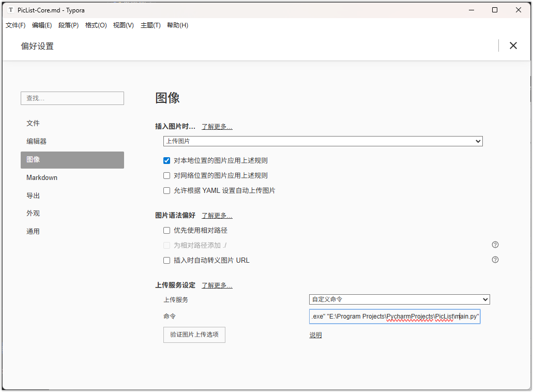Enable 插入时自动转义图片 URL checkbox
This screenshot has height=392, width=533.
pyautogui.click(x=166, y=261)
